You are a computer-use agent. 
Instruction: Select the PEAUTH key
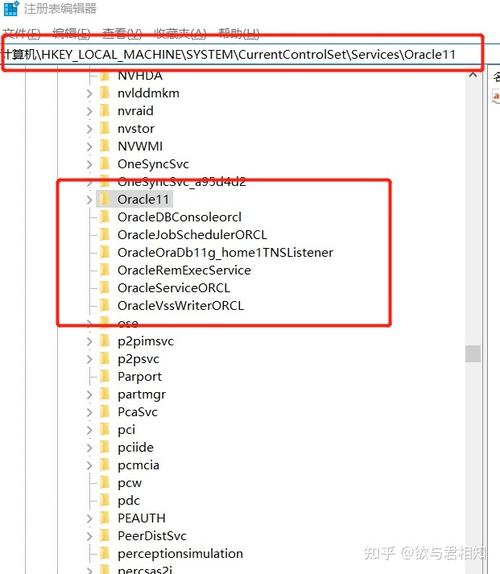[142, 518]
